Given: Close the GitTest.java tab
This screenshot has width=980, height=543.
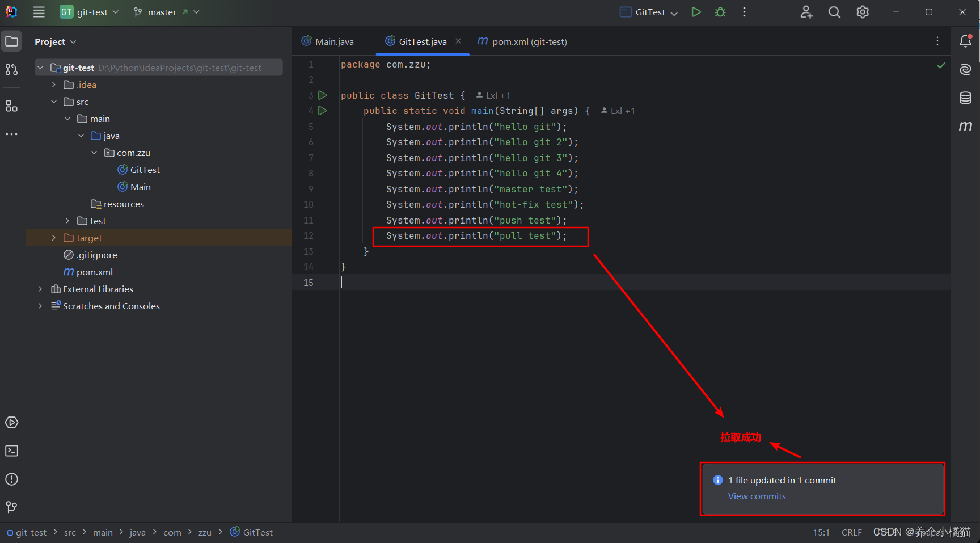Looking at the screenshot, I should click(458, 41).
